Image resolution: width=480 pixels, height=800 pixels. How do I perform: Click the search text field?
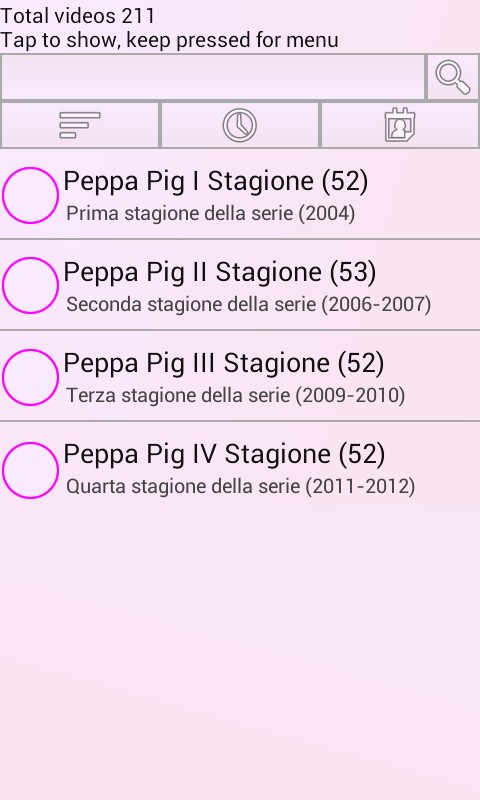click(x=213, y=77)
